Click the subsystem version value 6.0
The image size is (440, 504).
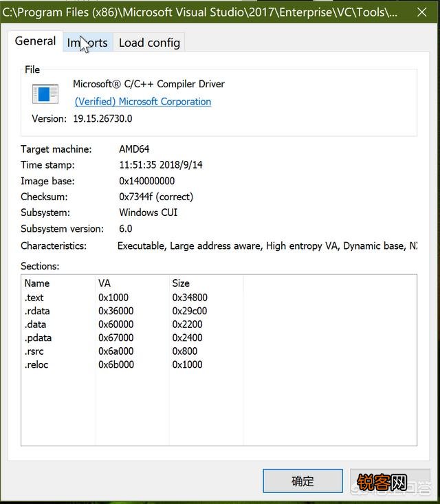tap(126, 228)
